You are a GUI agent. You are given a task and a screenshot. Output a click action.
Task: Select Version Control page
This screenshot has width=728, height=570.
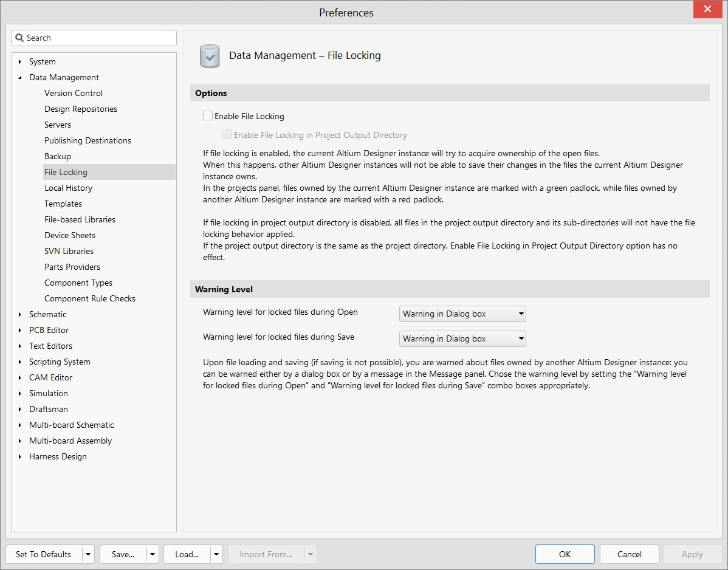coord(74,94)
